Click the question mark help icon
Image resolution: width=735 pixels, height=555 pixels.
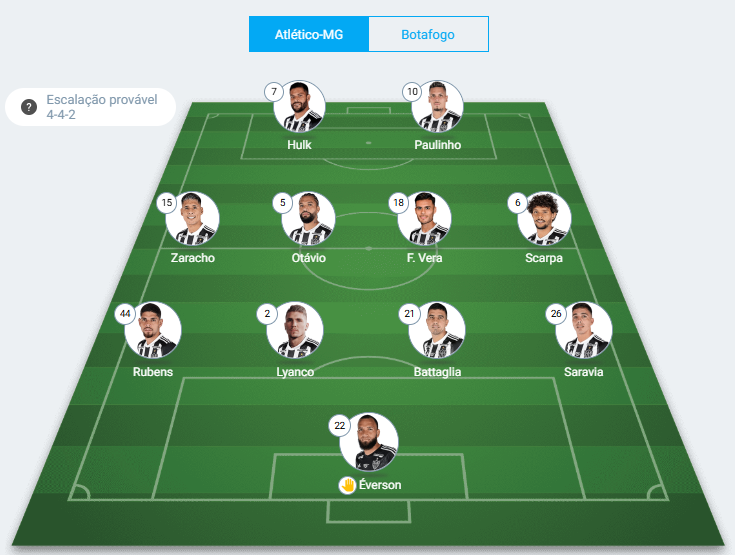click(29, 107)
